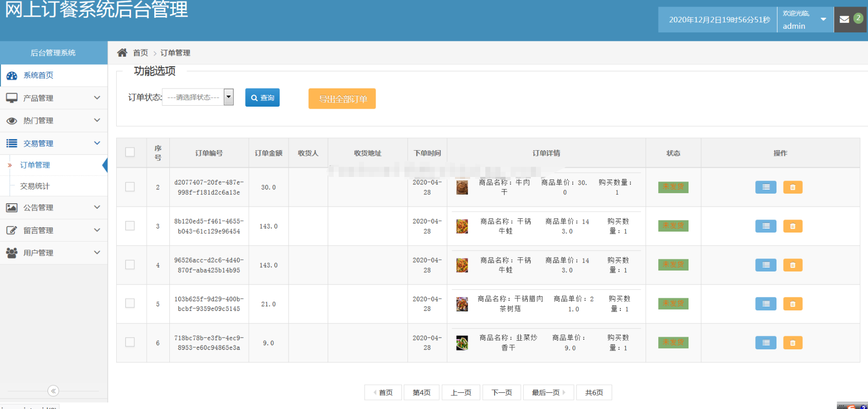Open 产品管理 menu label

tap(38, 98)
